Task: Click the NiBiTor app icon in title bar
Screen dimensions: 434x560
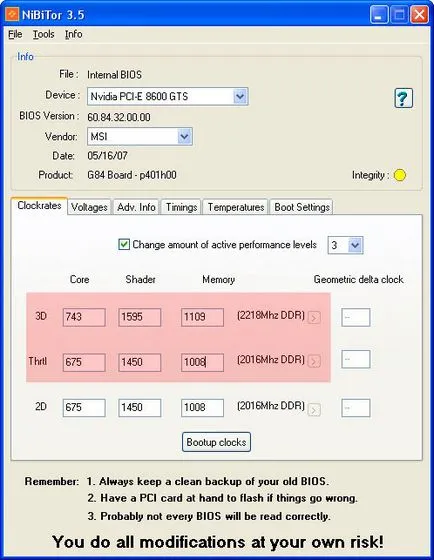Action: pos(12,15)
